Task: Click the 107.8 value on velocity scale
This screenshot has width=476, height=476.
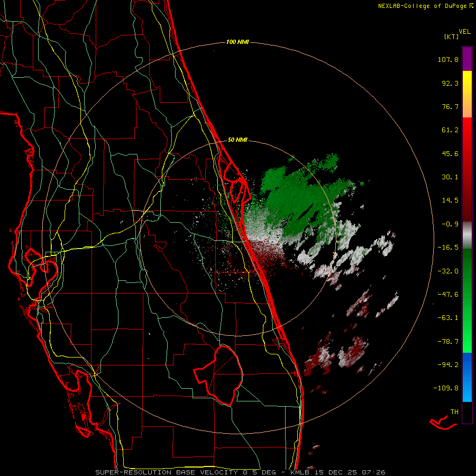Action: click(x=448, y=59)
